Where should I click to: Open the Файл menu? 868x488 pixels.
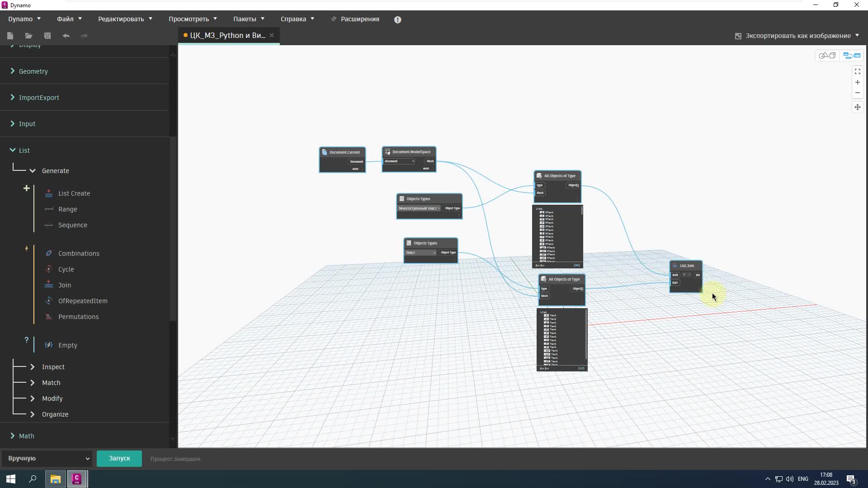pyautogui.click(x=69, y=19)
